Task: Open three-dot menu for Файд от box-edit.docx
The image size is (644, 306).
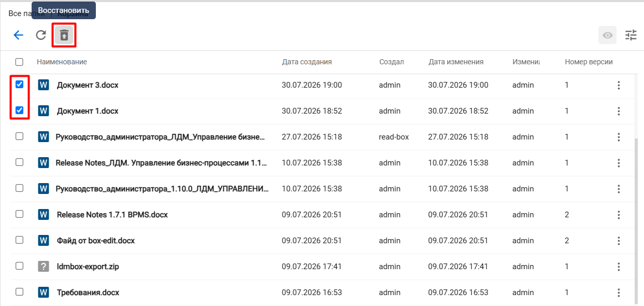Action: (x=619, y=241)
